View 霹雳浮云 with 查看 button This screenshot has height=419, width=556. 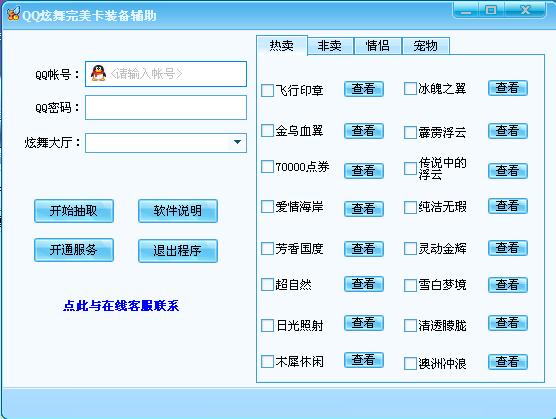click(x=508, y=131)
